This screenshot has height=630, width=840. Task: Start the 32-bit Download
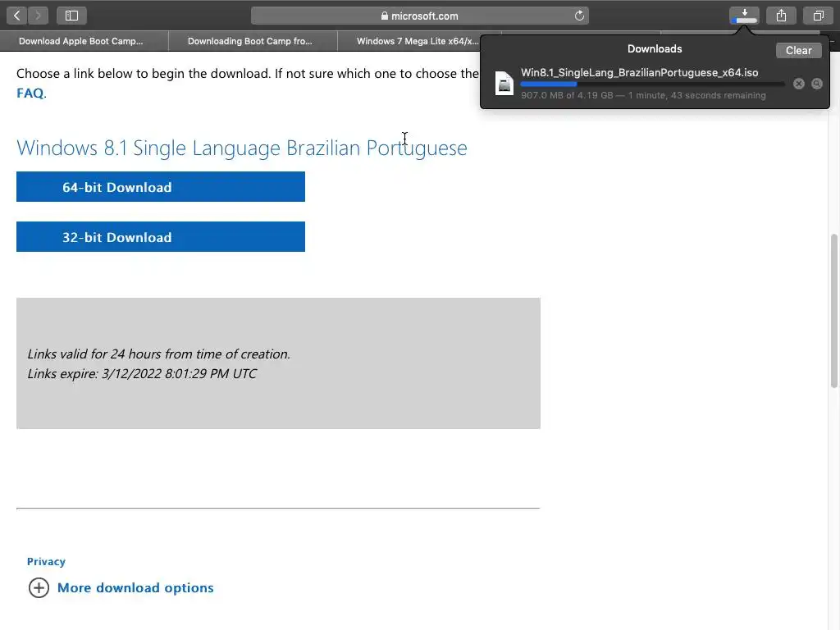coord(161,237)
